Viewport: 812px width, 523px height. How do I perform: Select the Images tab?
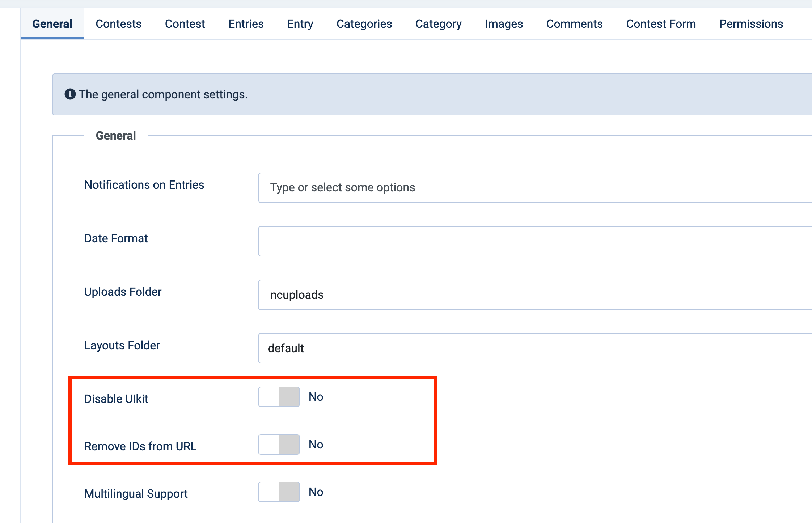(504, 23)
